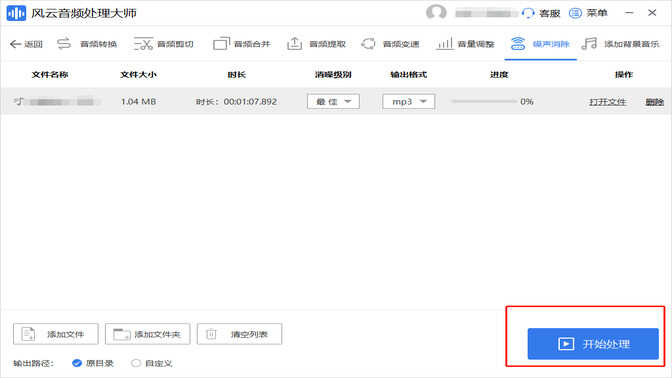Screen dimensions: 672x378
Task: Switch to the 音频转换 tab
Action: coord(87,44)
